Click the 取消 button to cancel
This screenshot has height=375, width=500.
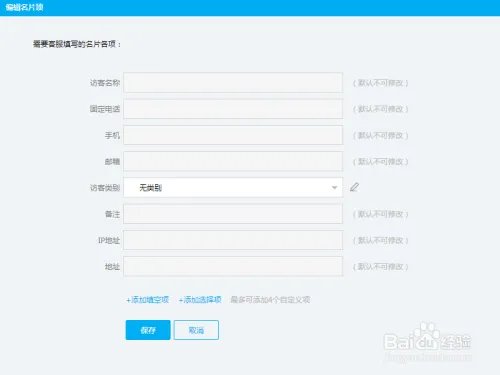point(196,330)
